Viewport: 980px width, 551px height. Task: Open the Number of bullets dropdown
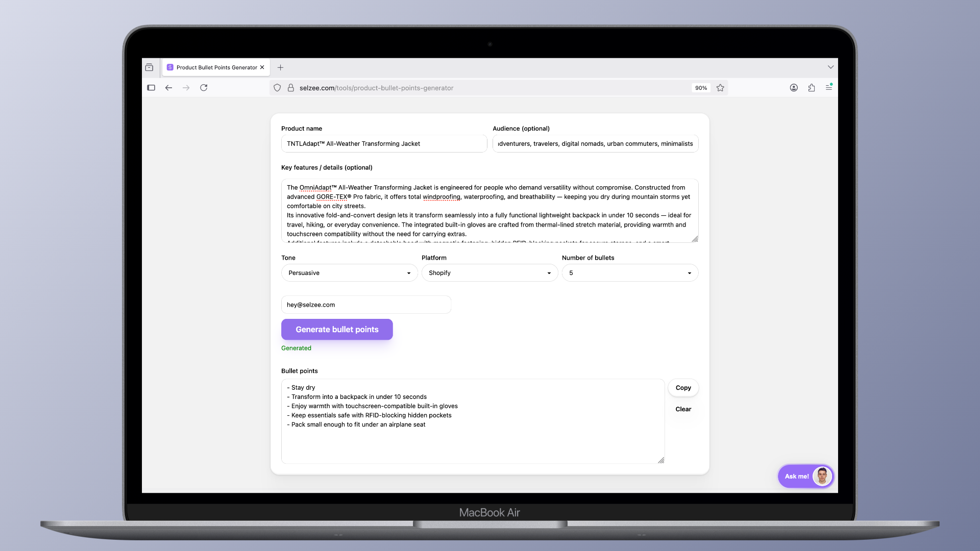click(x=630, y=273)
